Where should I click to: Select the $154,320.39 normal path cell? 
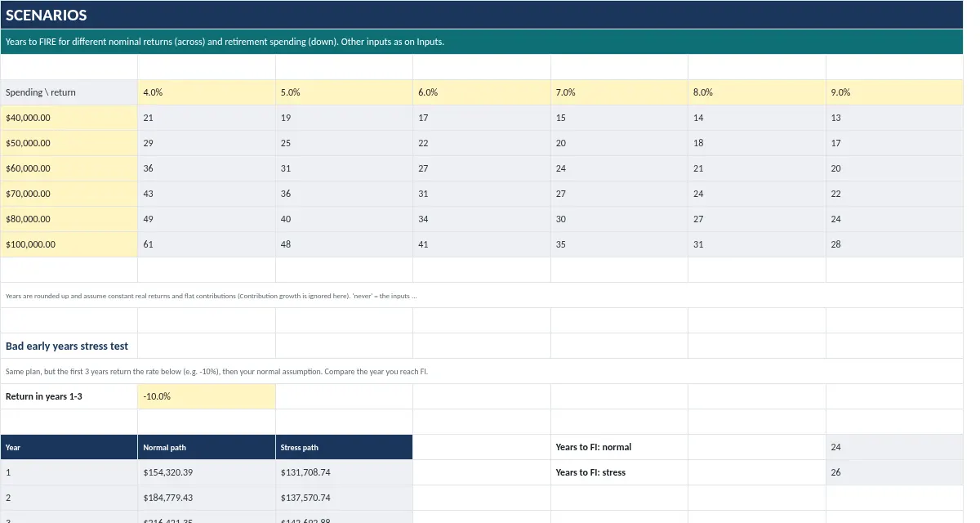(x=207, y=472)
